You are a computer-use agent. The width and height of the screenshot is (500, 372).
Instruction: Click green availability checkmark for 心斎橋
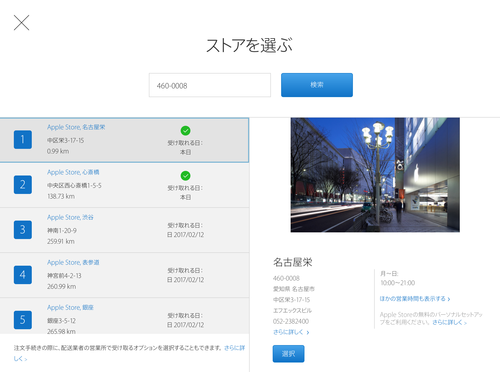click(185, 176)
